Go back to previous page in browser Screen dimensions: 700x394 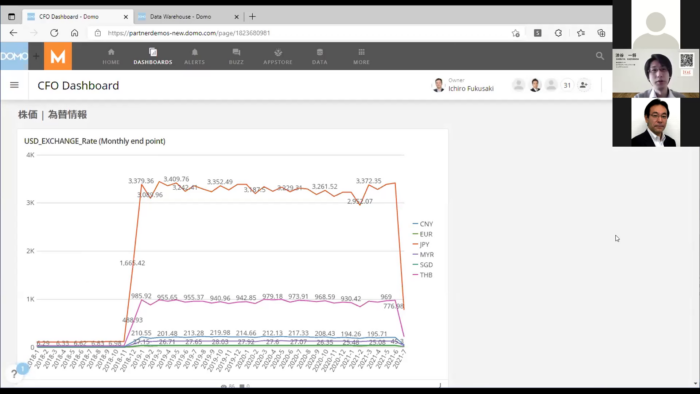[x=13, y=33]
